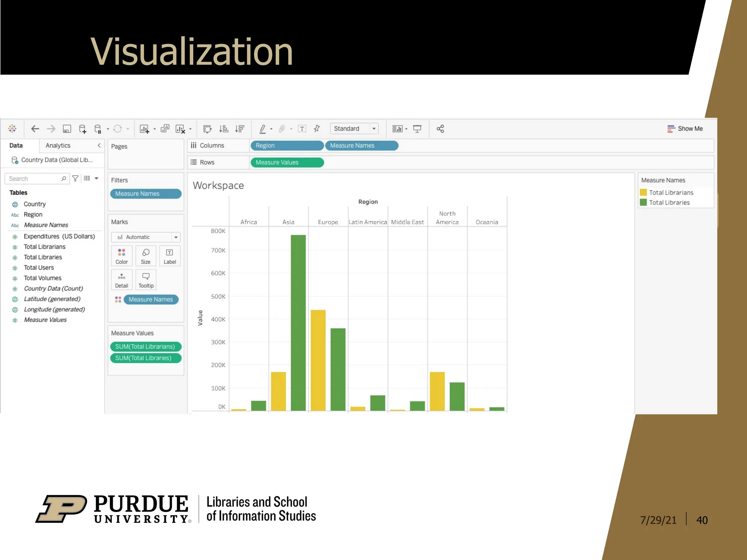Click the Measure Names pill on Columns shelf
Viewport: 747px width, 560px height.
click(361, 145)
